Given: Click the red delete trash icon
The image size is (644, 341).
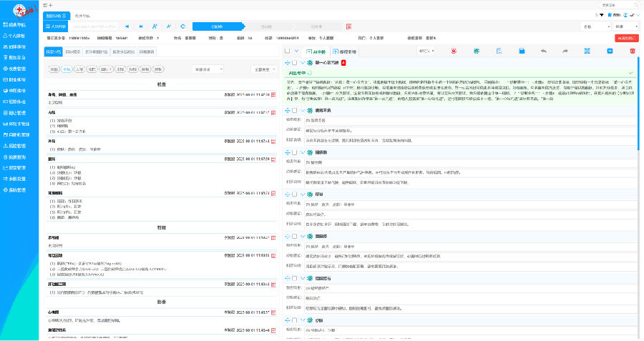Looking at the screenshot, I should [x=631, y=51].
